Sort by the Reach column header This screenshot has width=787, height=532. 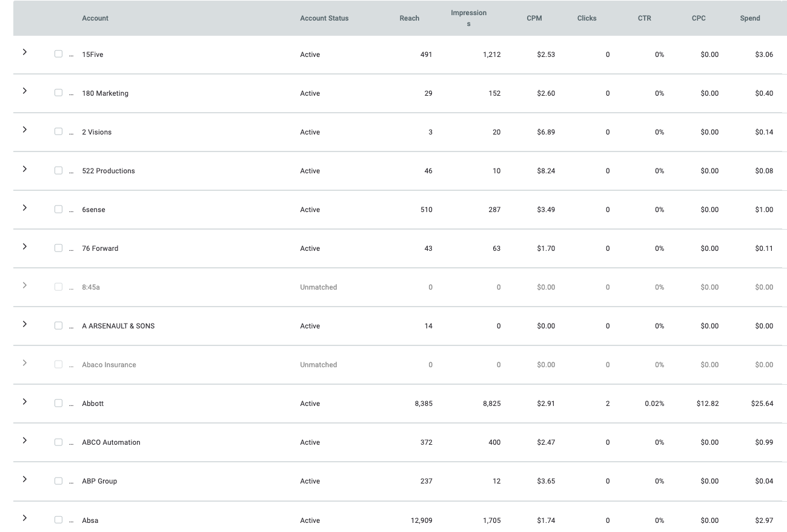click(410, 18)
